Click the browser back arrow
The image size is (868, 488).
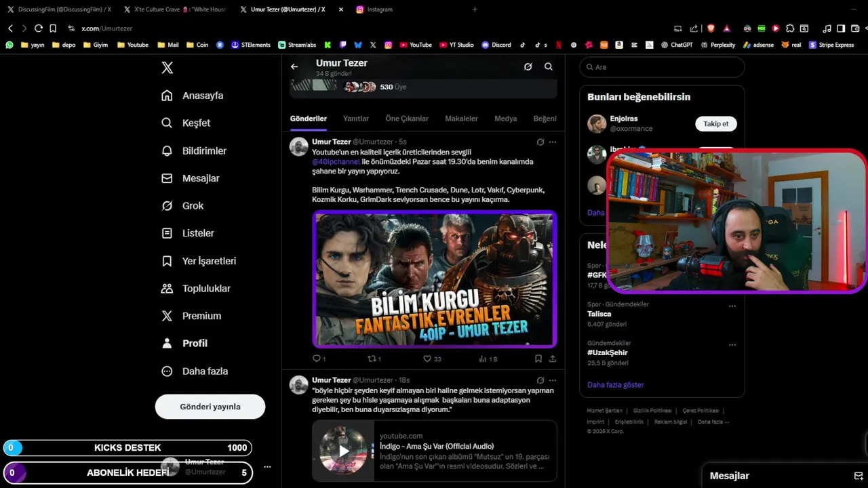click(10, 28)
